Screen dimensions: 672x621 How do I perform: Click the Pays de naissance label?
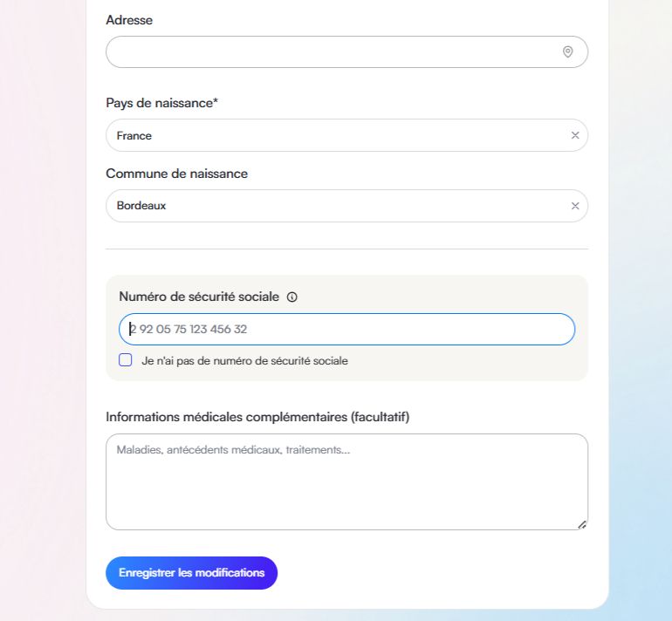point(162,103)
